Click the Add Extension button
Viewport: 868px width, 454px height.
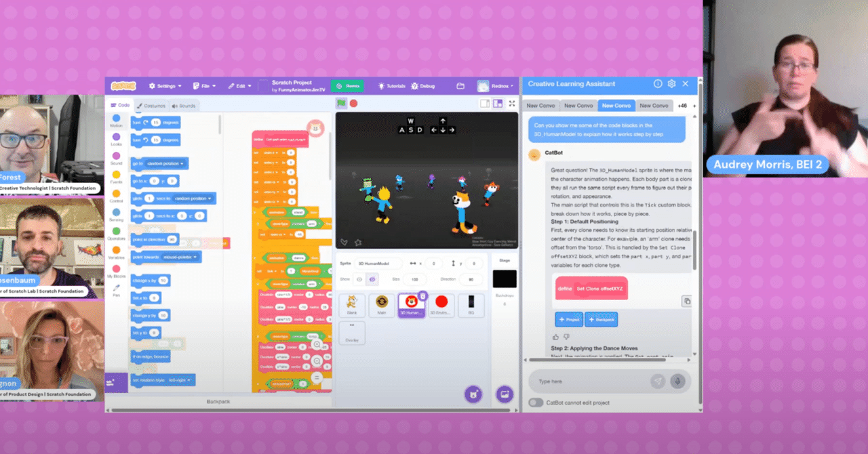[116, 382]
